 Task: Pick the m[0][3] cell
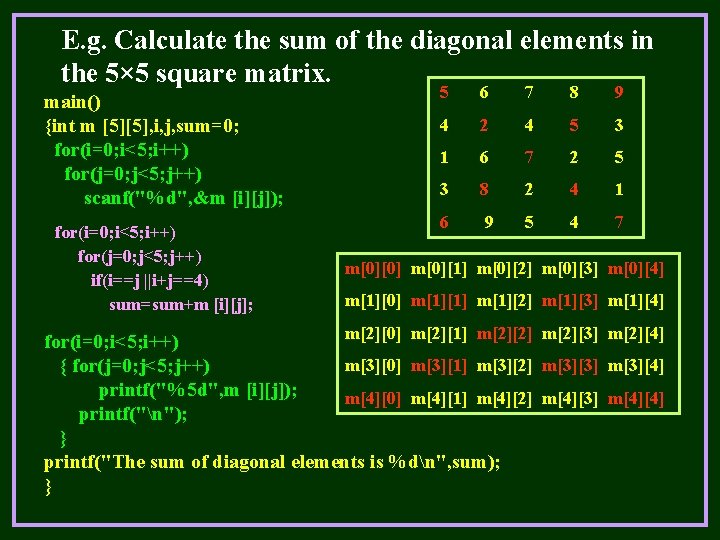(570, 269)
